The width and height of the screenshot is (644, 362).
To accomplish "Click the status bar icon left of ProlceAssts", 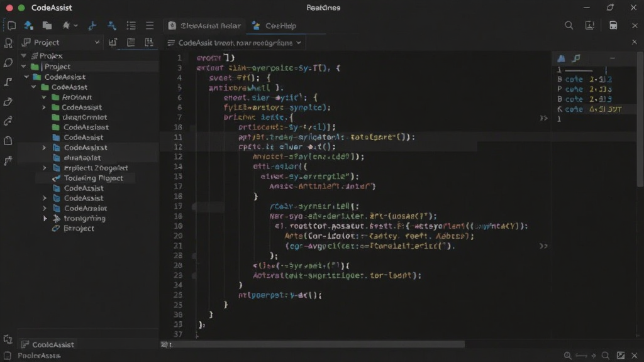I will (8, 356).
